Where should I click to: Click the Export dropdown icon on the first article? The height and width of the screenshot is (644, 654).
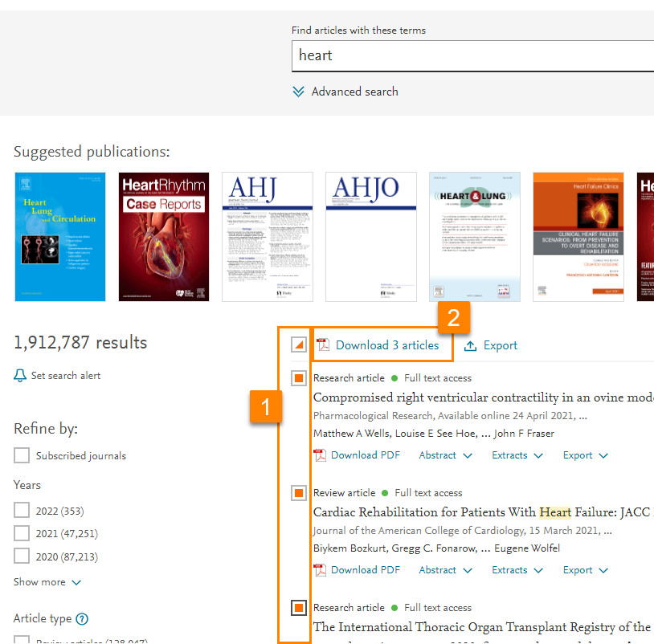[603, 455]
